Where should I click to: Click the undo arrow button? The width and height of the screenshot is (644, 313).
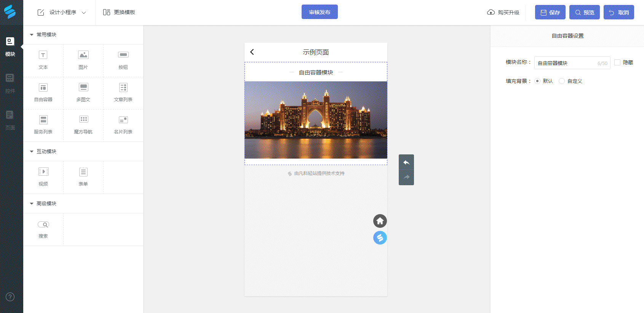(406, 162)
